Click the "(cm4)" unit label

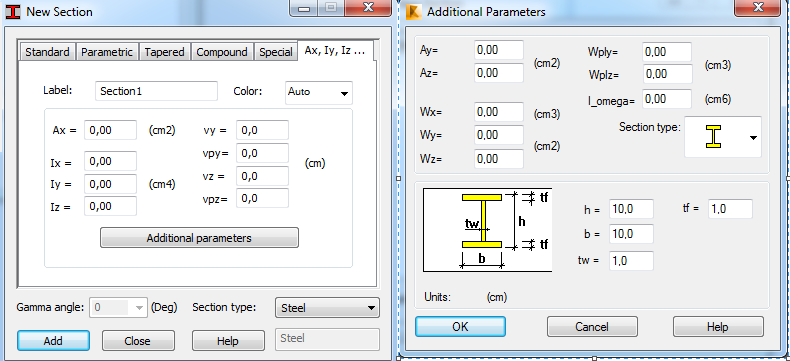point(162,184)
